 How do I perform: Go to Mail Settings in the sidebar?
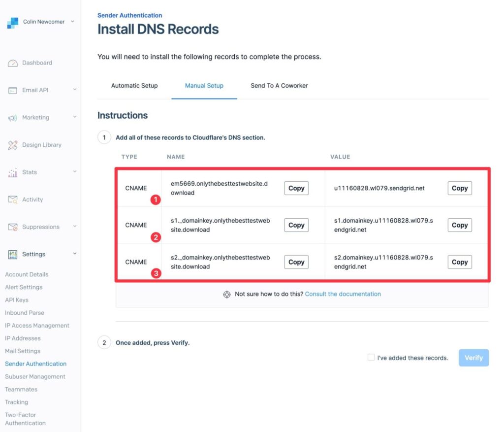click(23, 351)
